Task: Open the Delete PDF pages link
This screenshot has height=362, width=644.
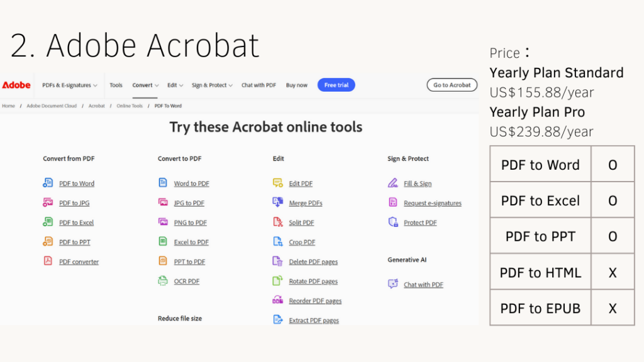Action: (x=313, y=261)
